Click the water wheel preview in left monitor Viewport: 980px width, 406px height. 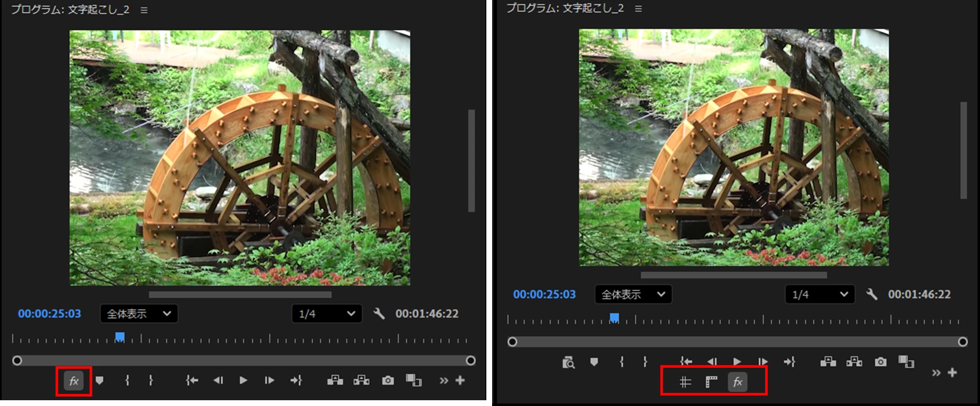[240, 158]
